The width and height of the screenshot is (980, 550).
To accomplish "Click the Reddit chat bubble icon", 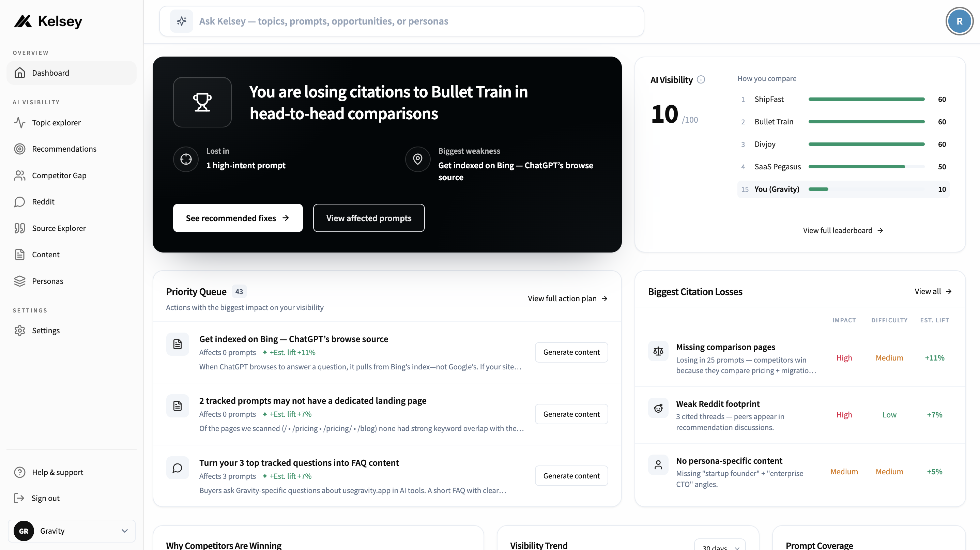I will pos(20,202).
